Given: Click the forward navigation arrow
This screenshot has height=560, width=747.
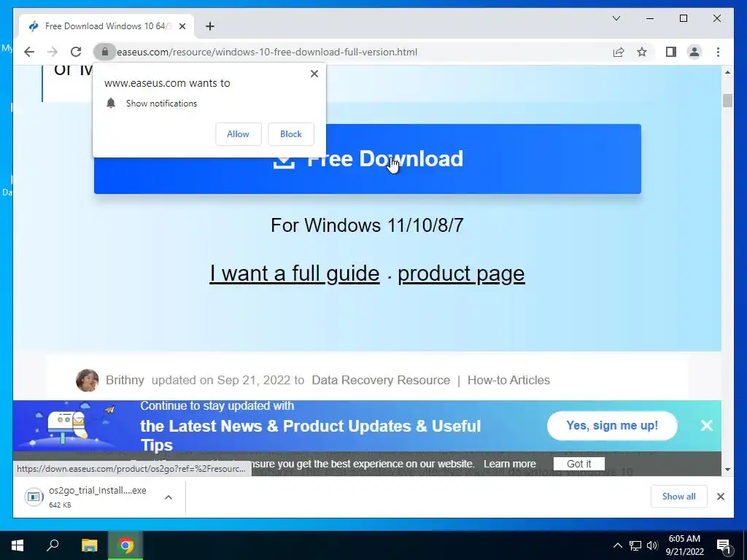Looking at the screenshot, I should [53, 52].
